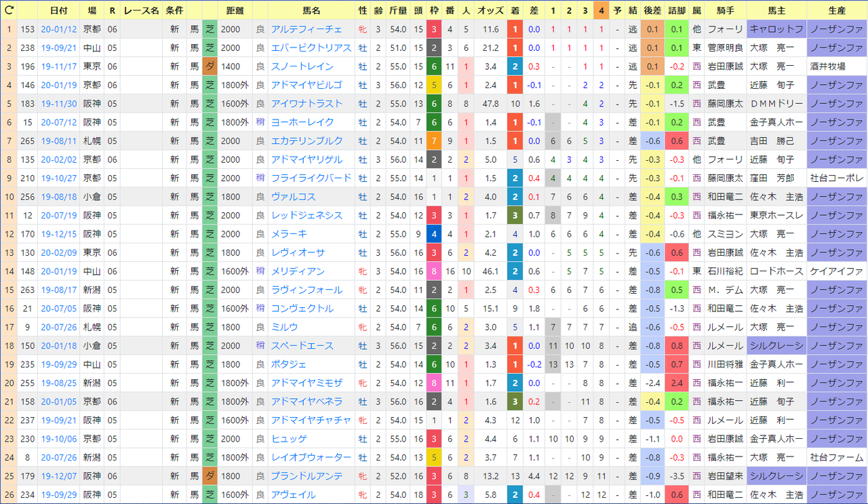
Task: Select owner cell 東京ホースレ
Action: pyautogui.click(x=776, y=215)
